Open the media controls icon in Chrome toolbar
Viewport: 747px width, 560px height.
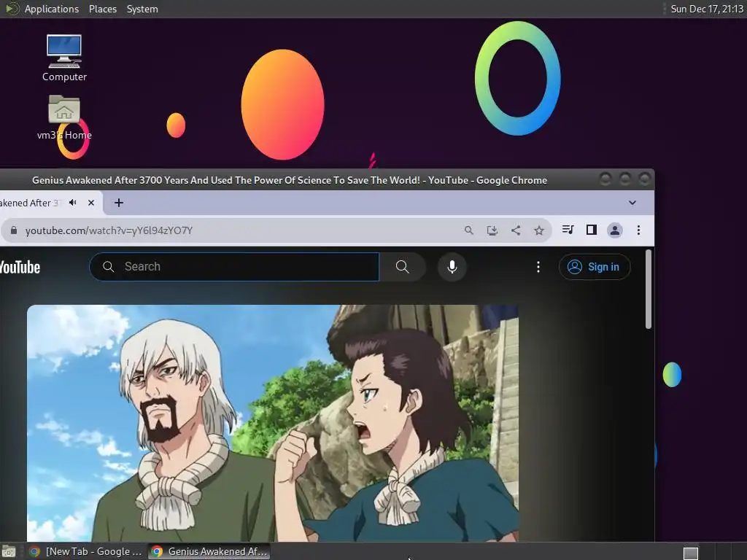pyautogui.click(x=568, y=230)
